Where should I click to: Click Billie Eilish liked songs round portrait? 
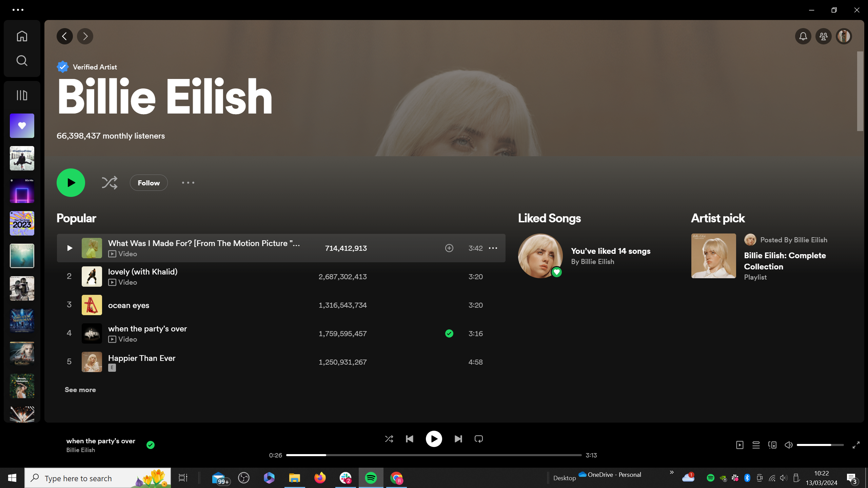click(540, 256)
